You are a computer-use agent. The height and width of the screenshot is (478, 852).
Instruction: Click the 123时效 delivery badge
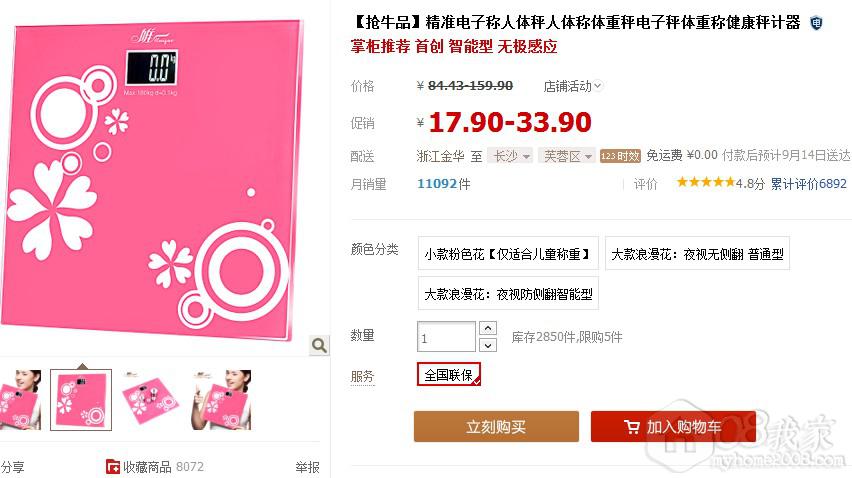(620, 156)
